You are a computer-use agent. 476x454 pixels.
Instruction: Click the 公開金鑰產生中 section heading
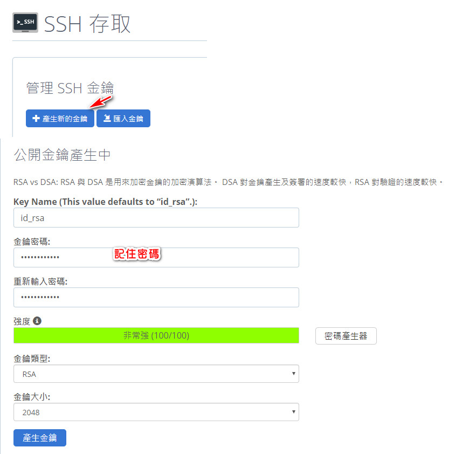[62, 155]
